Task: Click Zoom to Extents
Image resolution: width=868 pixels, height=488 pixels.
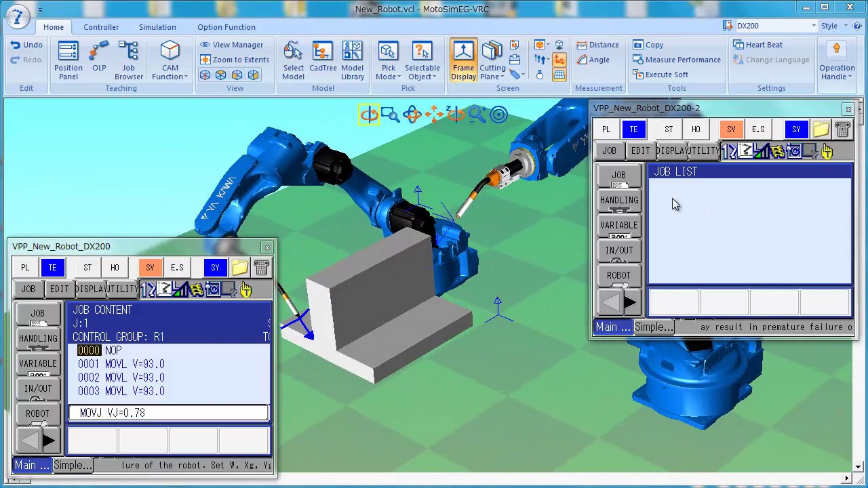Action: 234,60
